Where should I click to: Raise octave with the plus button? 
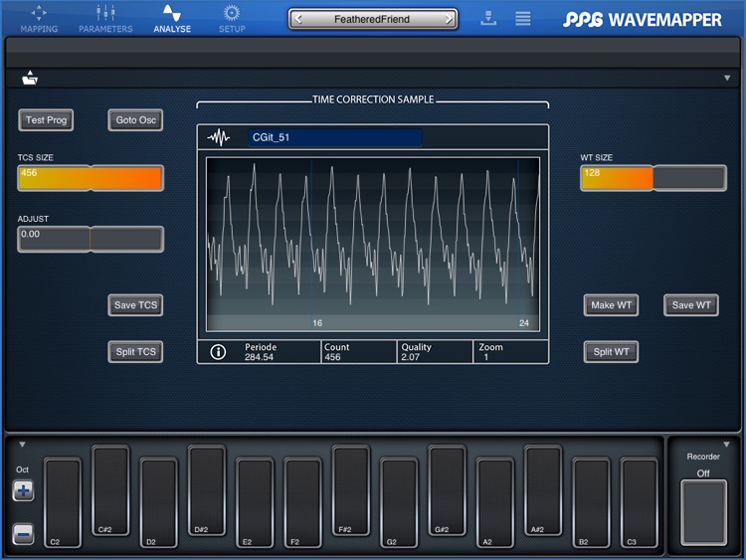pos(23,490)
